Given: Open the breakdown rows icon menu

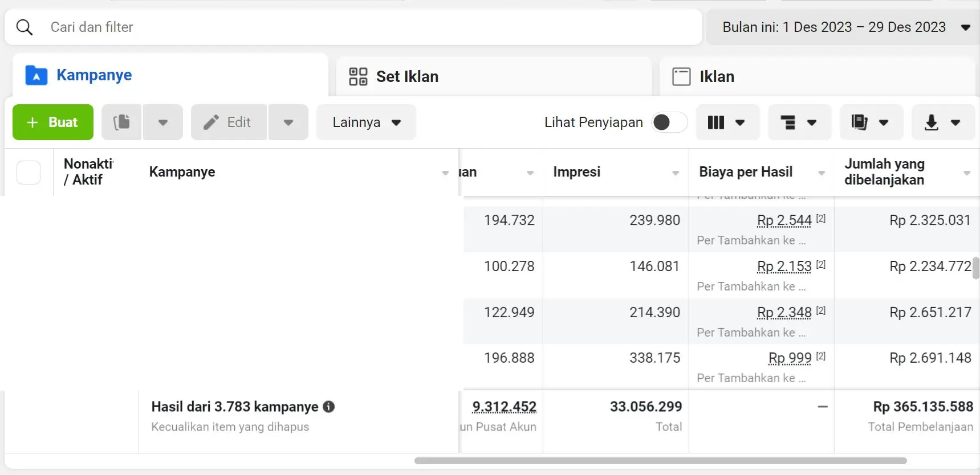Looking at the screenshot, I should [x=799, y=122].
